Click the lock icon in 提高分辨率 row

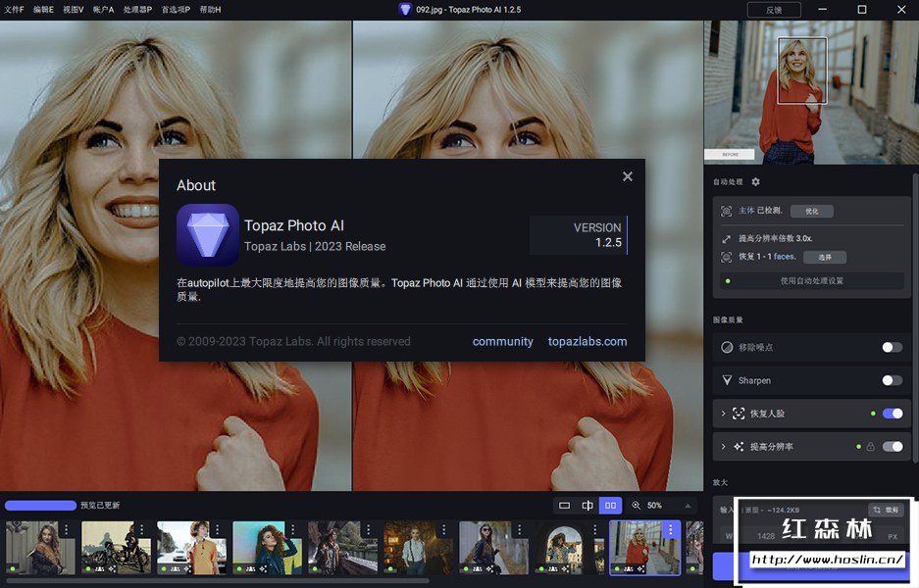870,447
